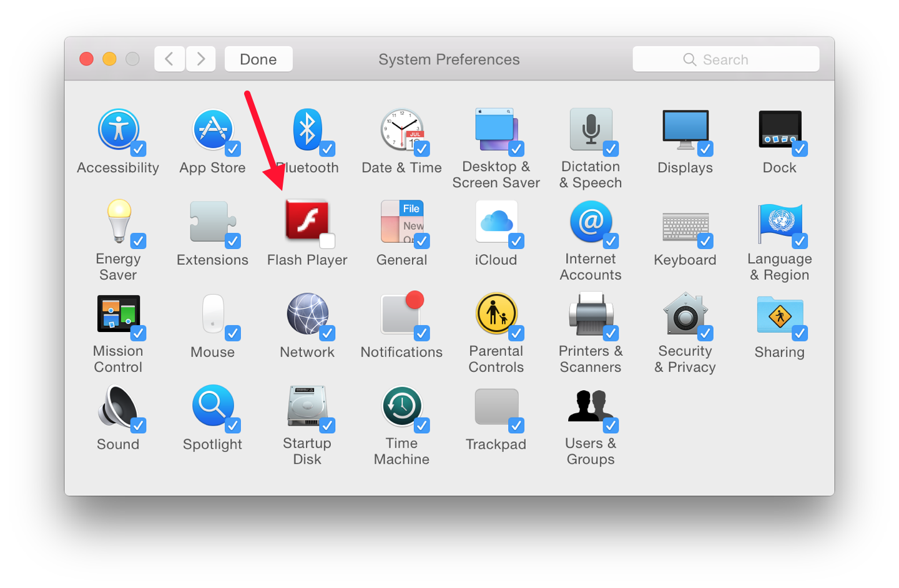The width and height of the screenshot is (899, 588).
Task: Uncheck the Trackpad checkbox
Action: point(516,425)
